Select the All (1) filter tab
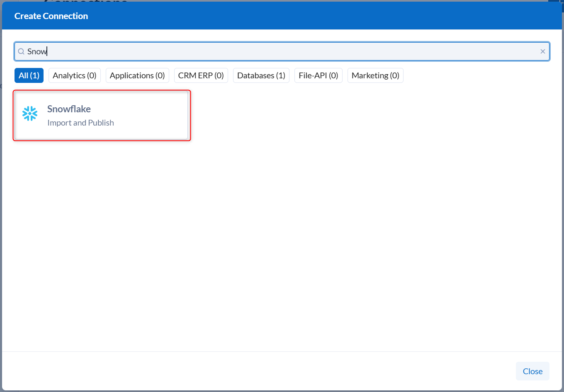Viewport: 564px width, 392px height. [x=29, y=75]
